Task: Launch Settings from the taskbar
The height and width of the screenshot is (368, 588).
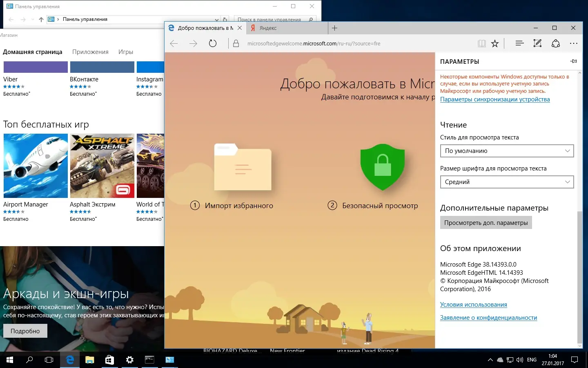Action: [129, 360]
